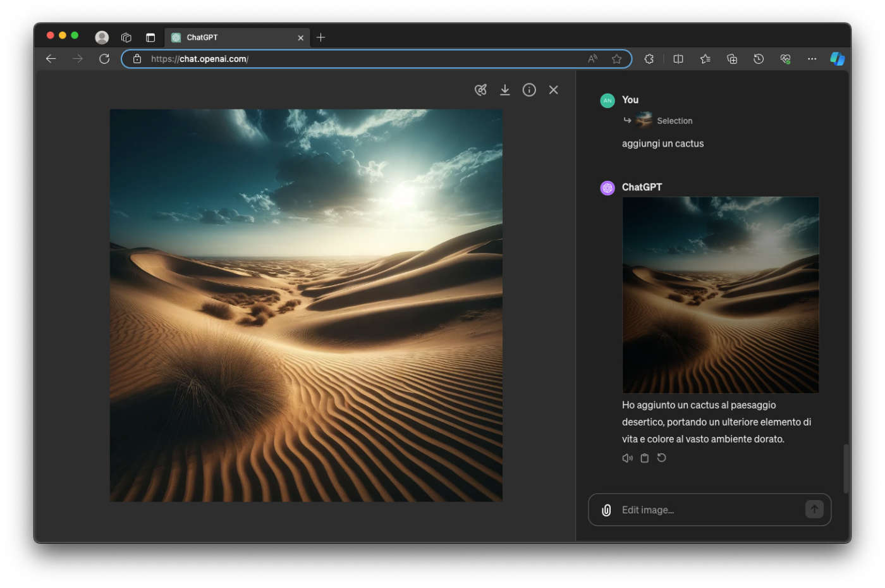This screenshot has height=588, width=885.
Task: Open a new browser tab
Action: (x=320, y=37)
